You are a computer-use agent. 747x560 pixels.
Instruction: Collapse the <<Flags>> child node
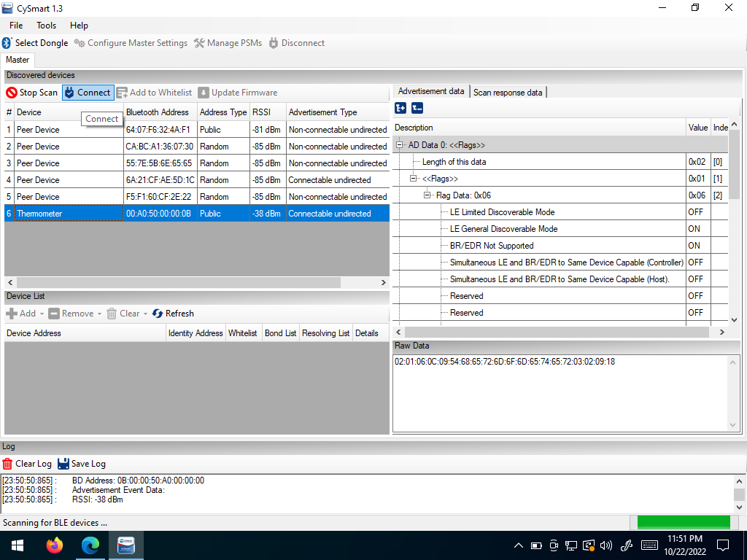click(414, 179)
